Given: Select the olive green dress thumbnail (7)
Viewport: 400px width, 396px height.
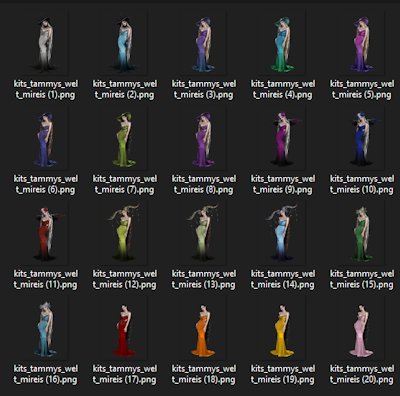Looking at the screenshot, I should pyautogui.click(x=125, y=138).
